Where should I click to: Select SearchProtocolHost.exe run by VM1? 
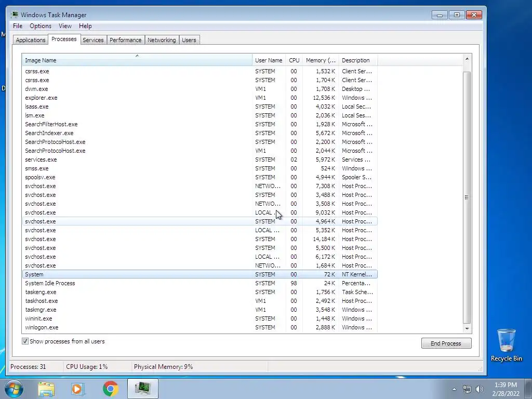point(200,151)
